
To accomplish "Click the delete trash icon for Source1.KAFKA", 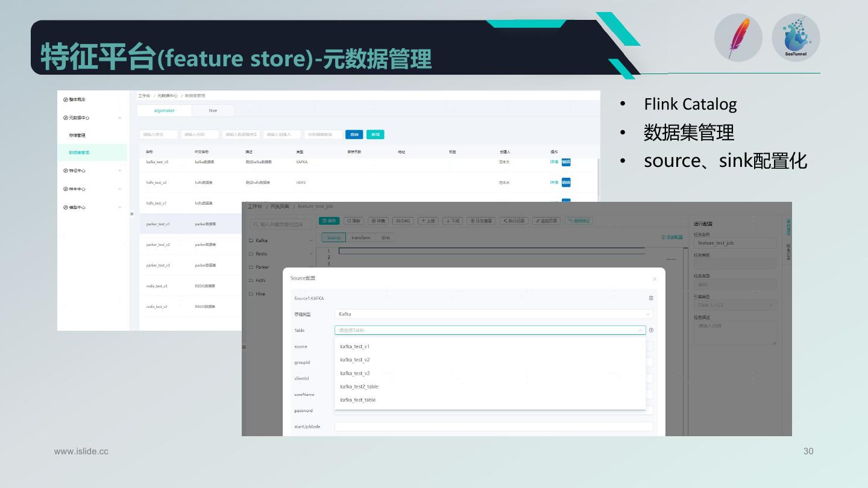I will point(650,298).
